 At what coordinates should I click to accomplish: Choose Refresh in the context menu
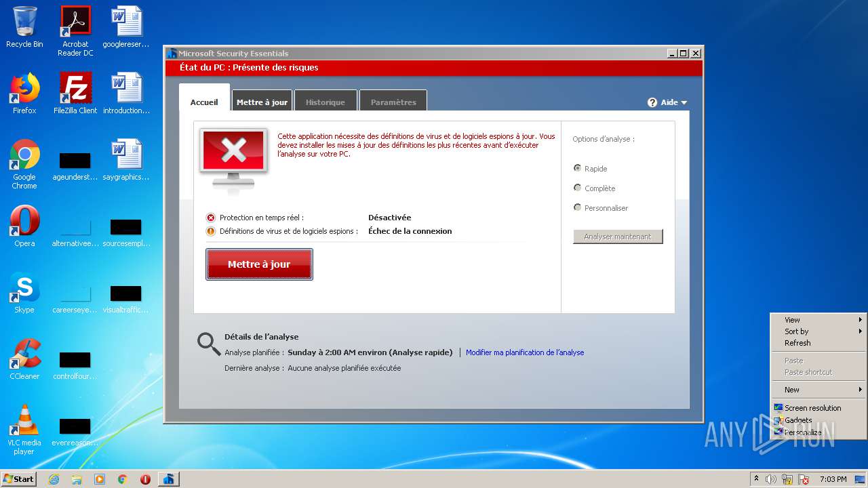818,343
